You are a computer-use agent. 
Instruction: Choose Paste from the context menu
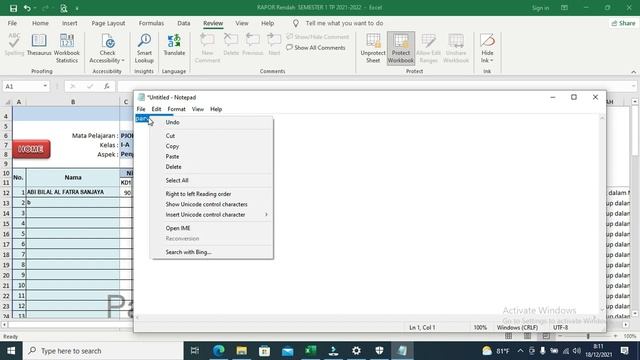[x=211, y=157]
